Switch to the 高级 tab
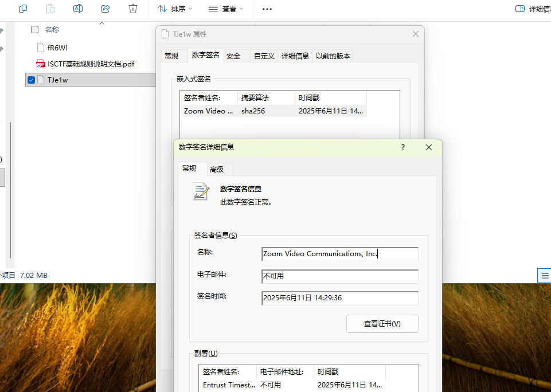Screen dimensions: 551x392 coord(217,169)
